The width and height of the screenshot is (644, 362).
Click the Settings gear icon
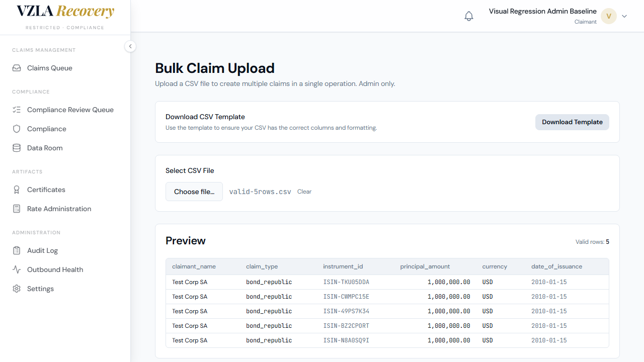tap(17, 289)
